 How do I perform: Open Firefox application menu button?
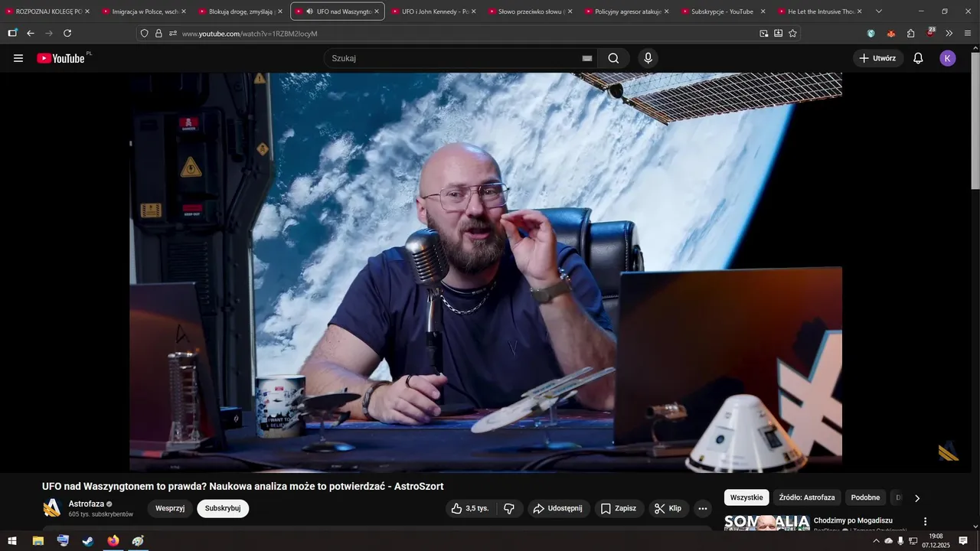[x=968, y=33]
